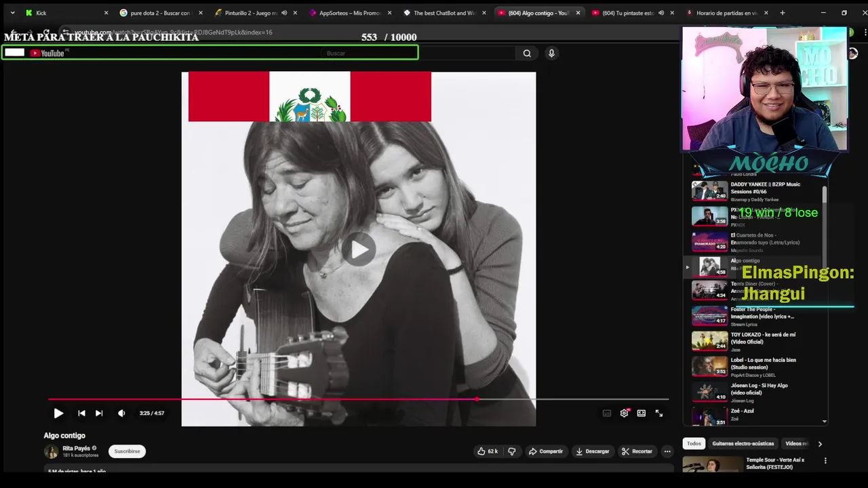Click Rita Payés channel avatar

tap(52, 451)
